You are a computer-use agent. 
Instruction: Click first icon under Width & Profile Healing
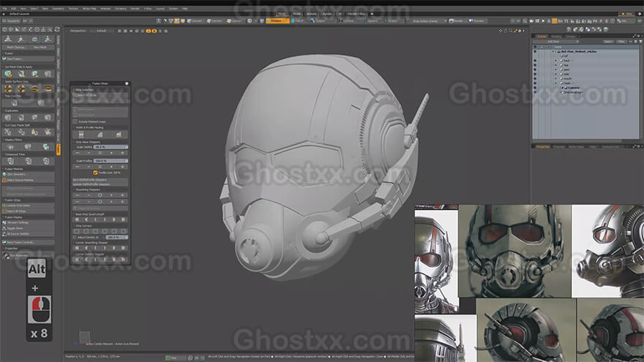point(81,135)
